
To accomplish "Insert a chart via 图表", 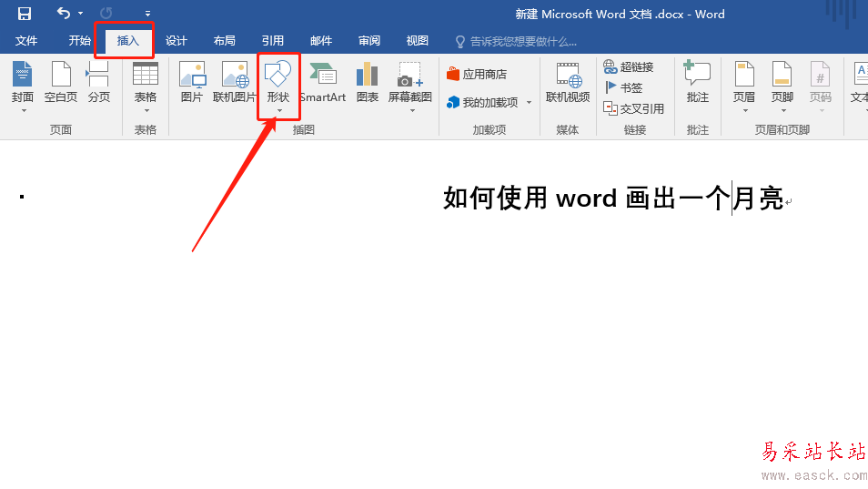I will (x=367, y=82).
